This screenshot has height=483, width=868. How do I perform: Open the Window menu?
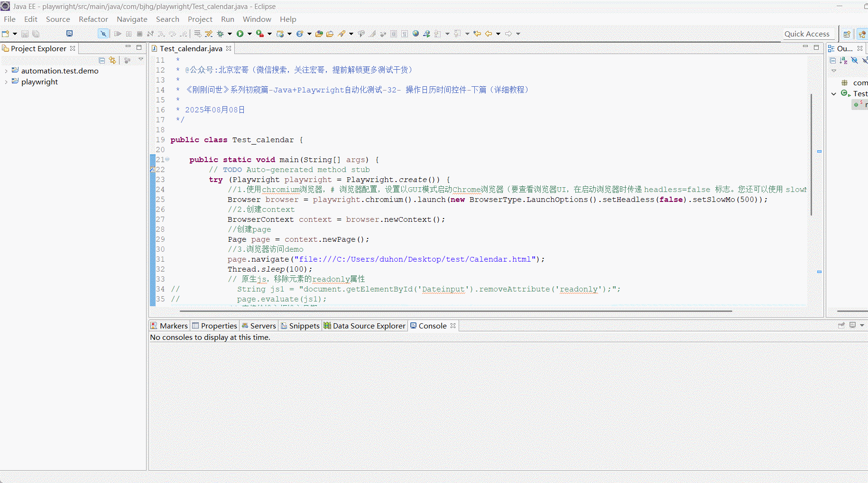point(257,19)
